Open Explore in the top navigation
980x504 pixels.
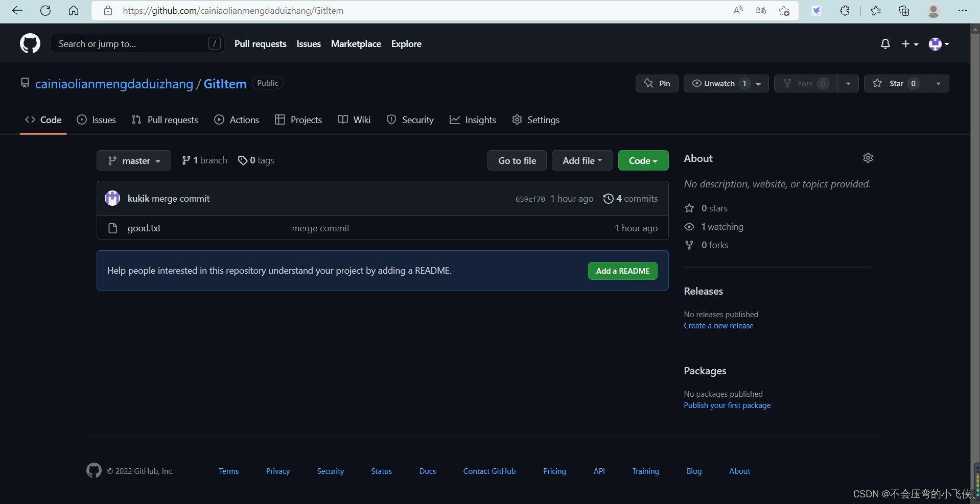[x=406, y=44]
